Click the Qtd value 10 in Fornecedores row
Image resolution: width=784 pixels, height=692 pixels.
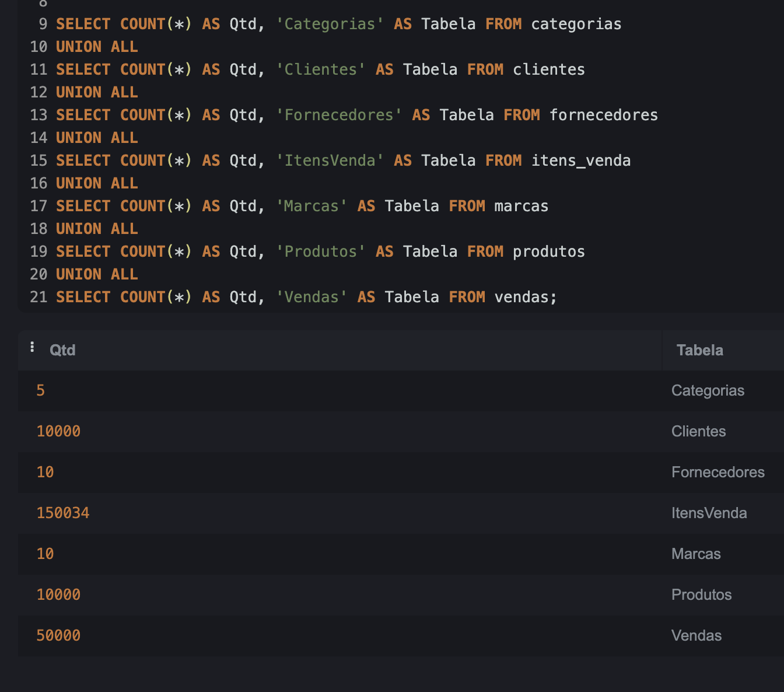[x=45, y=472]
